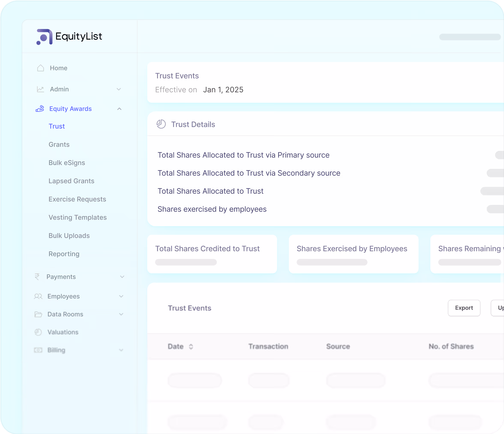Viewport: 504px width, 434px height.
Task: Sort table by Date column arrows
Action: pos(191,346)
